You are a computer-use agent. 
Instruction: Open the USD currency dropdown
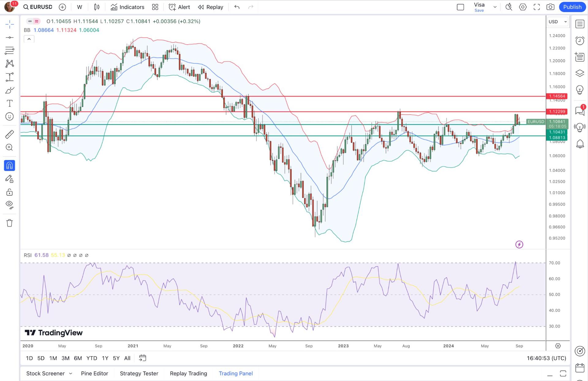557,21
